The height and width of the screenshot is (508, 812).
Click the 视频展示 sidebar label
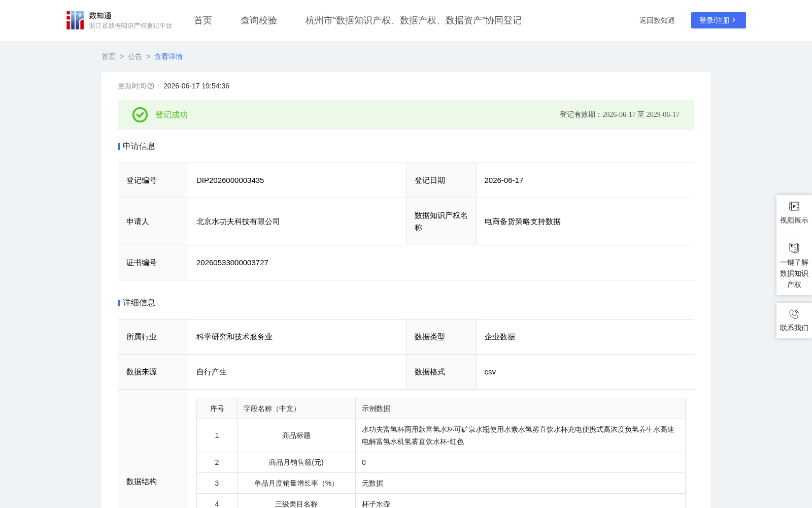pyautogui.click(x=794, y=220)
